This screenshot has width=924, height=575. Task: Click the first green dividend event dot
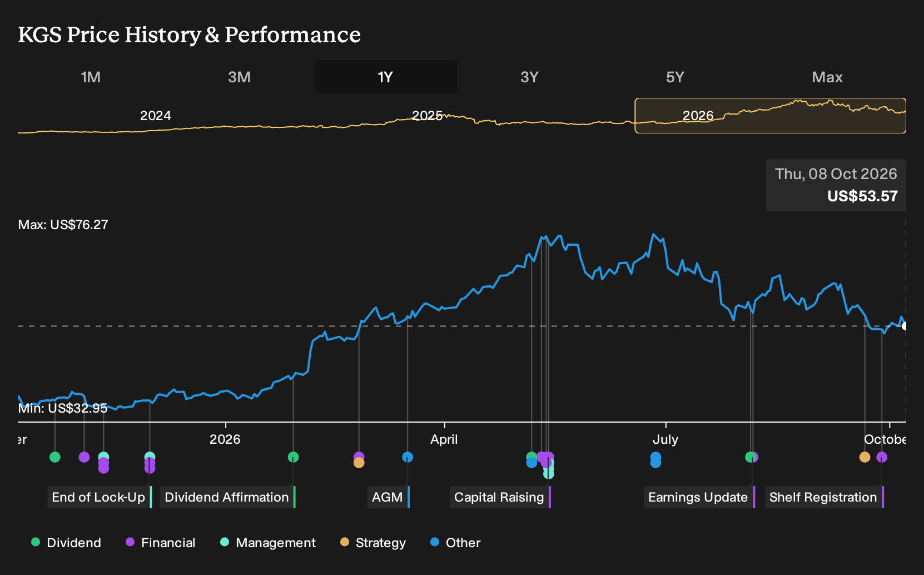(x=54, y=457)
